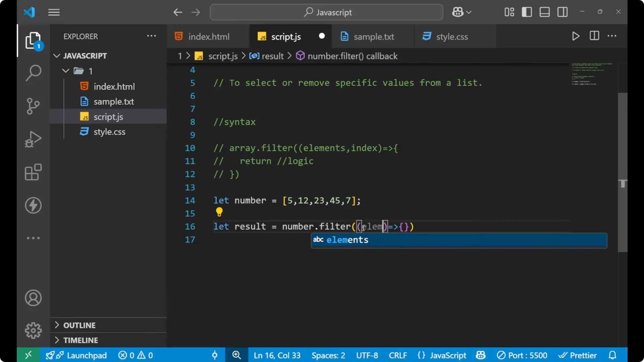Click the lightbulb quick fix on line 15
The image size is (644, 362).
pyautogui.click(x=219, y=212)
